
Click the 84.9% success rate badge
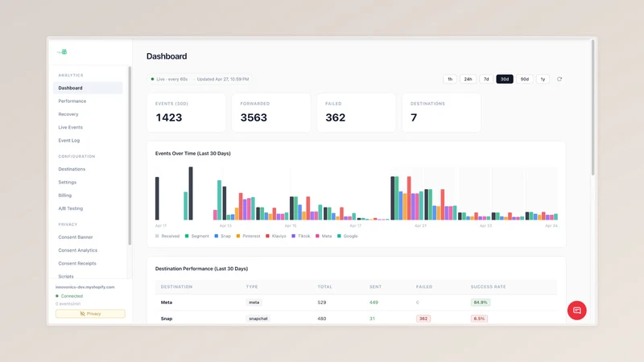(x=480, y=302)
